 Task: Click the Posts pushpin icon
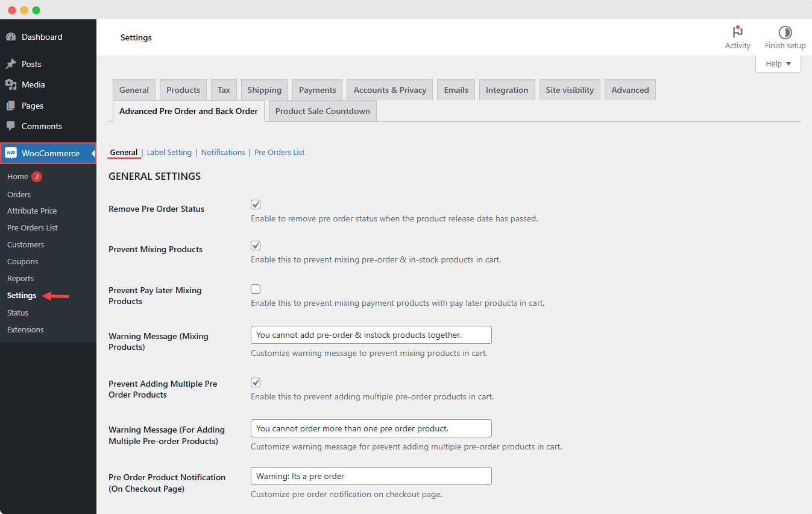tap(11, 64)
